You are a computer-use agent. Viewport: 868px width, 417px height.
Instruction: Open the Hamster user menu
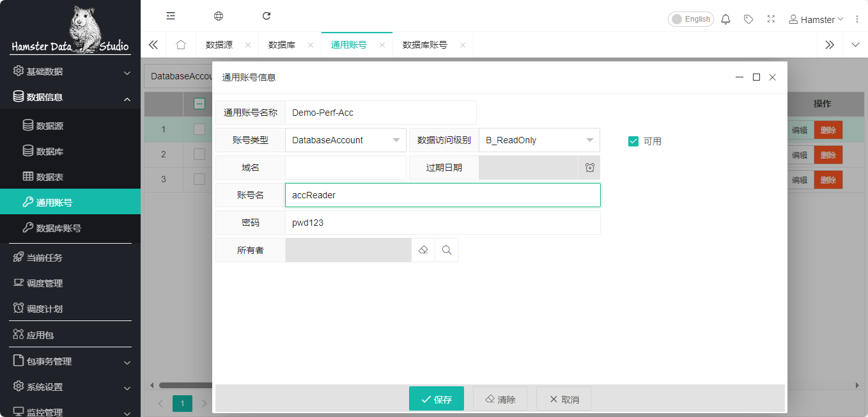pyautogui.click(x=816, y=19)
